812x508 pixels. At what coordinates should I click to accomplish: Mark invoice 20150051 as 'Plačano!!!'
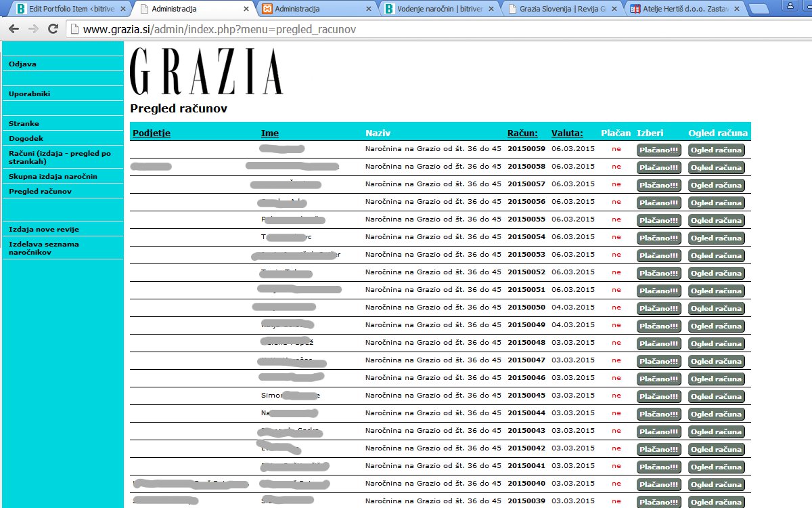(x=659, y=291)
